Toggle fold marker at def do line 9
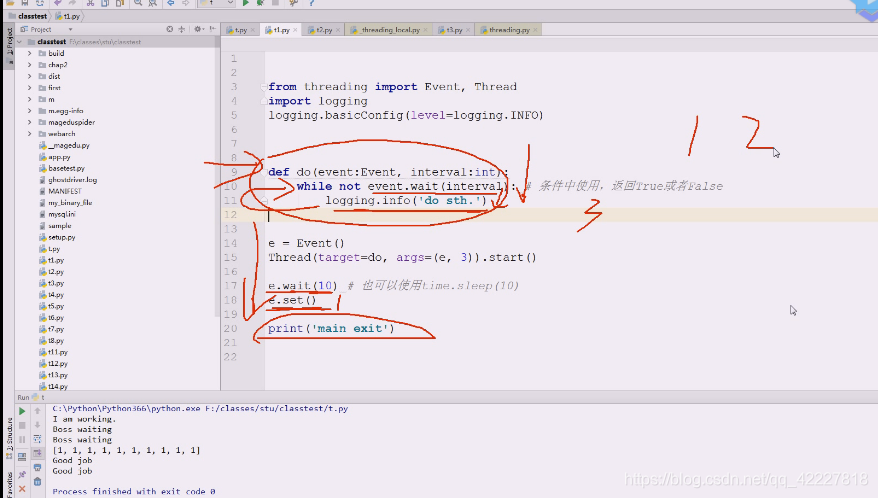 pyautogui.click(x=263, y=172)
